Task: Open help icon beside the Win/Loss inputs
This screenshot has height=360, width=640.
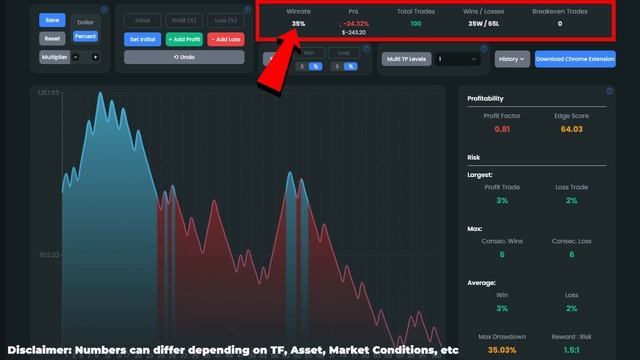Action: point(366,49)
